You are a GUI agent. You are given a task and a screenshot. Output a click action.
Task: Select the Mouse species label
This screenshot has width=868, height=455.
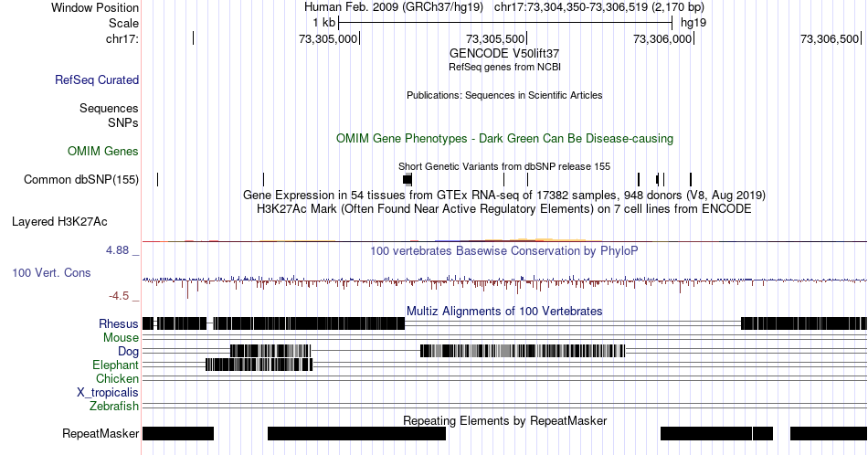click(x=121, y=338)
